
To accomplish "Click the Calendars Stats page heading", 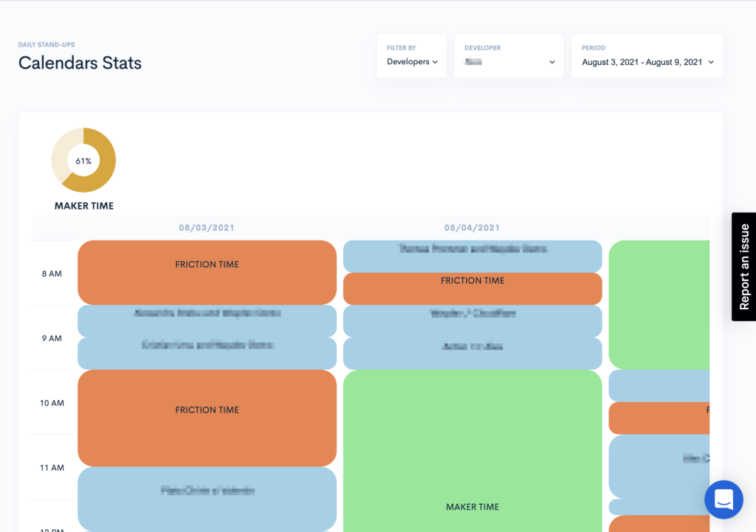I will (x=80, y=63).
